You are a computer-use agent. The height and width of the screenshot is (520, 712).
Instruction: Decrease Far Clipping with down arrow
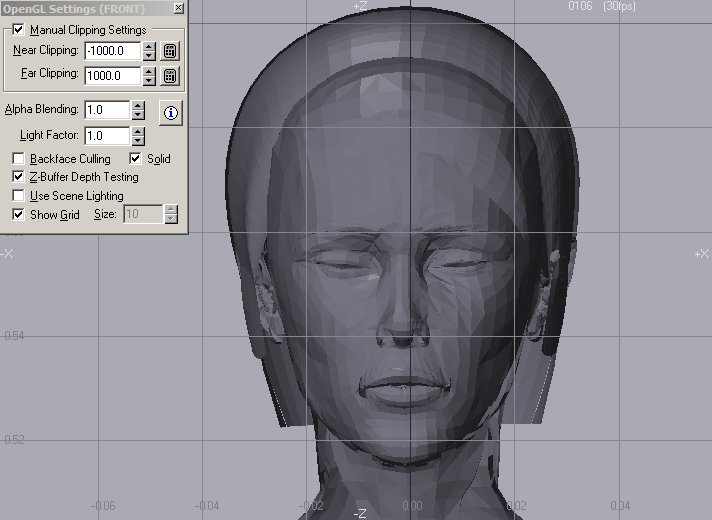point(149,81)
